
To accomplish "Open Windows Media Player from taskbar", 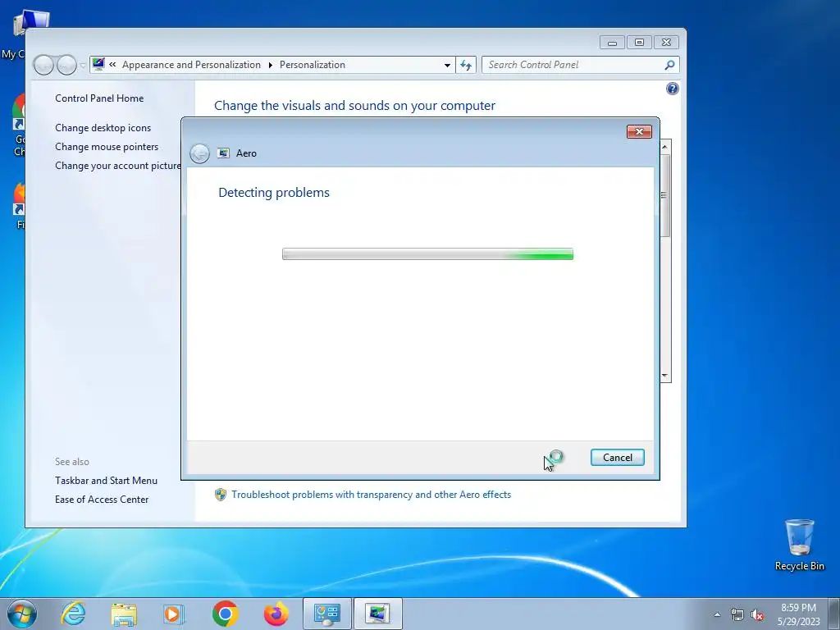I will click(x=173, y=614).
